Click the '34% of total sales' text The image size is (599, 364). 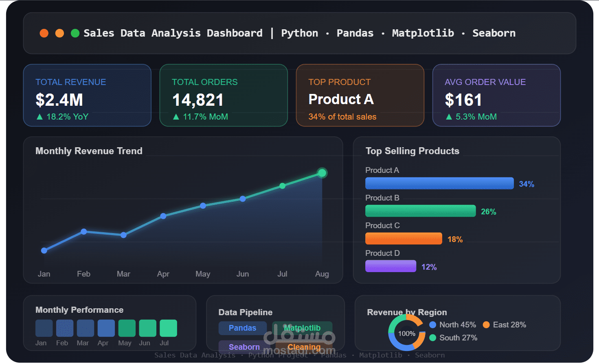tap(342, 117)
